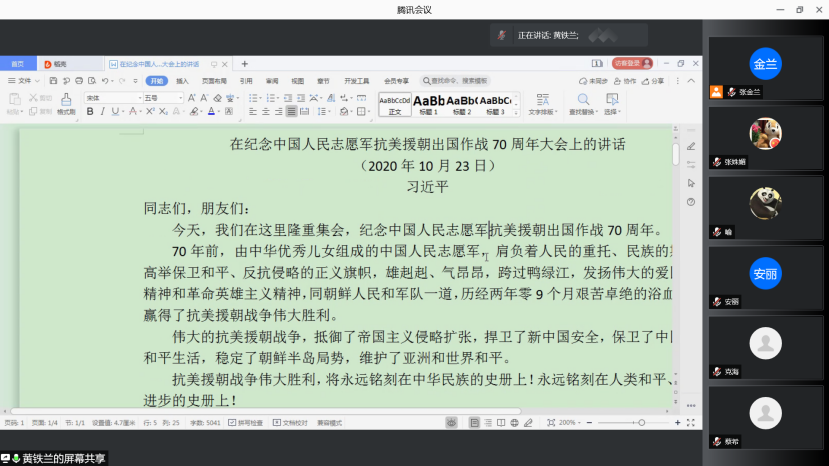Open the 文件 menu dropdown
This screenshot has height=466, width=829.
[x=24, y=81]
